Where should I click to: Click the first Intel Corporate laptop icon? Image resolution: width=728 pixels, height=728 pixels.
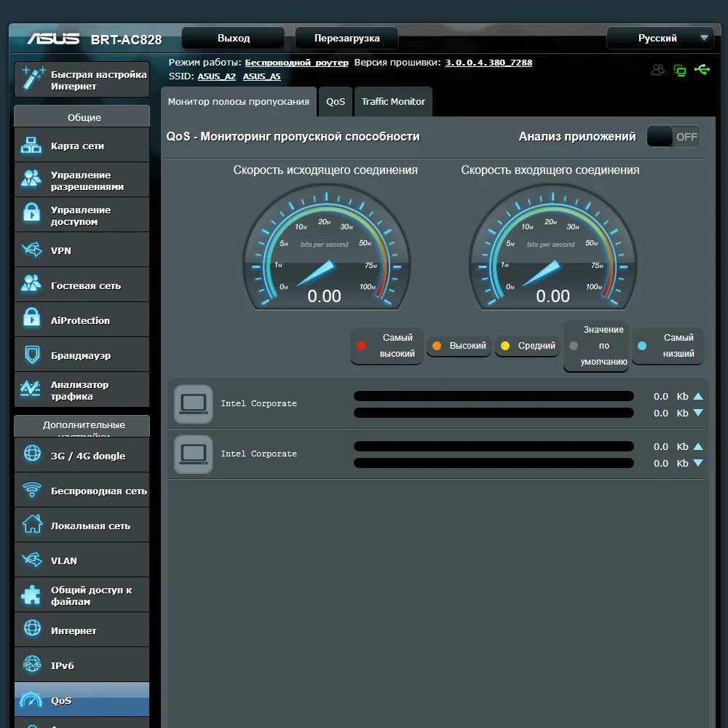click(193, 404)
